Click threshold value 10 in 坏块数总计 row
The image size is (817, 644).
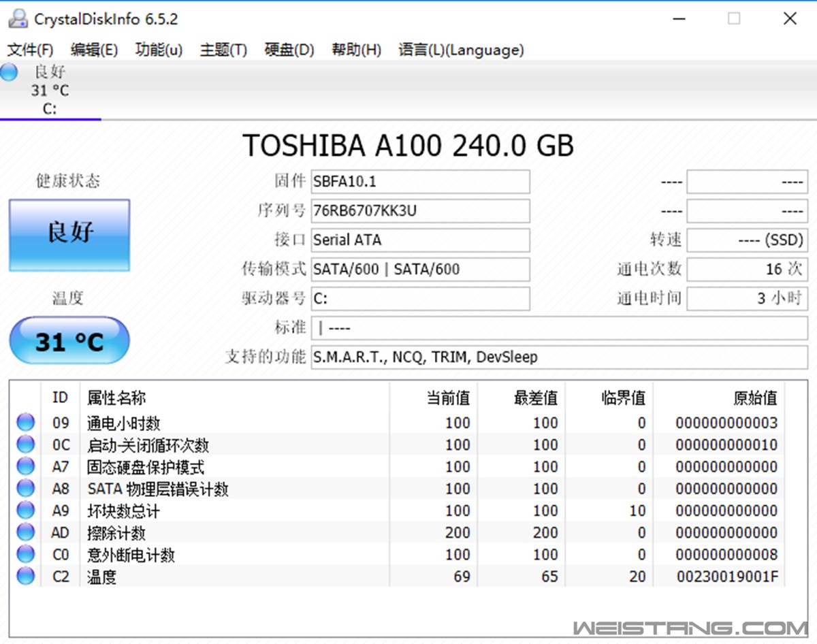click(x=637, y=511)
